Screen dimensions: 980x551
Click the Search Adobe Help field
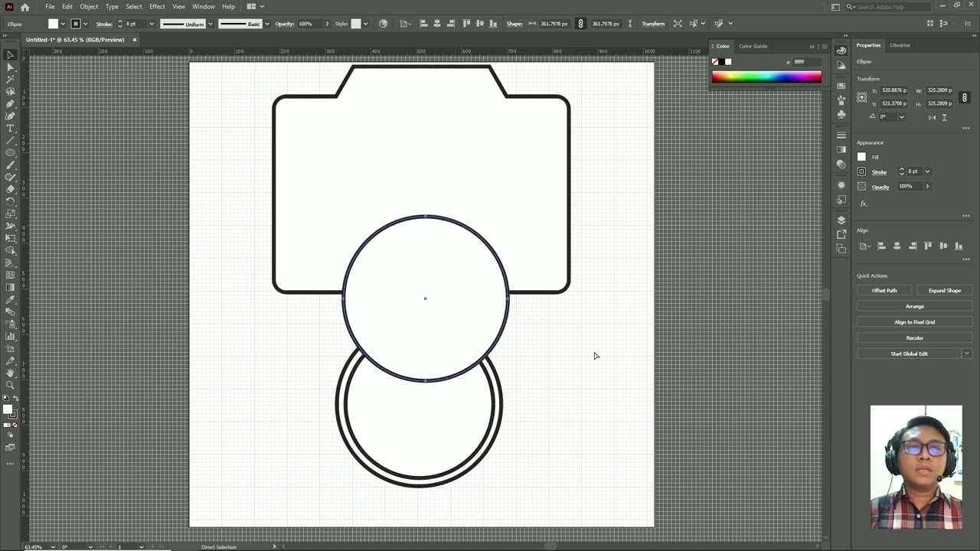pyautogui.click(x=888, y=7)
